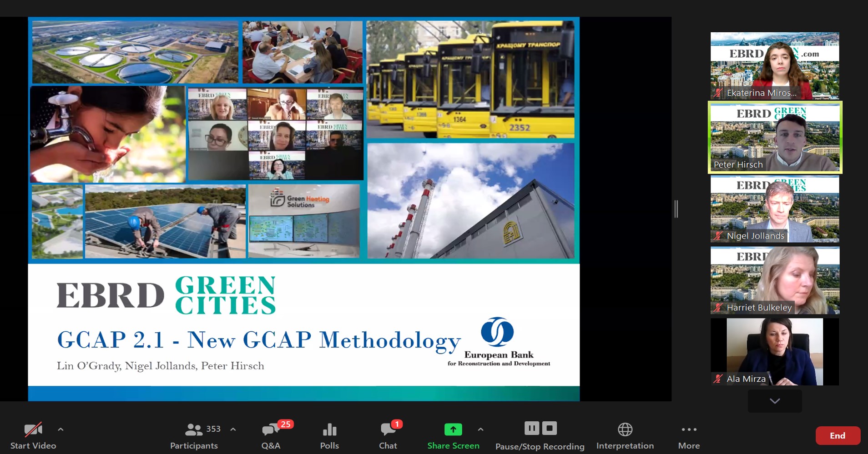The height and width of the screenshot is (454, 868).
Task: Click the water treatment plant aerial photo
Action: click(x=135, y=52)
